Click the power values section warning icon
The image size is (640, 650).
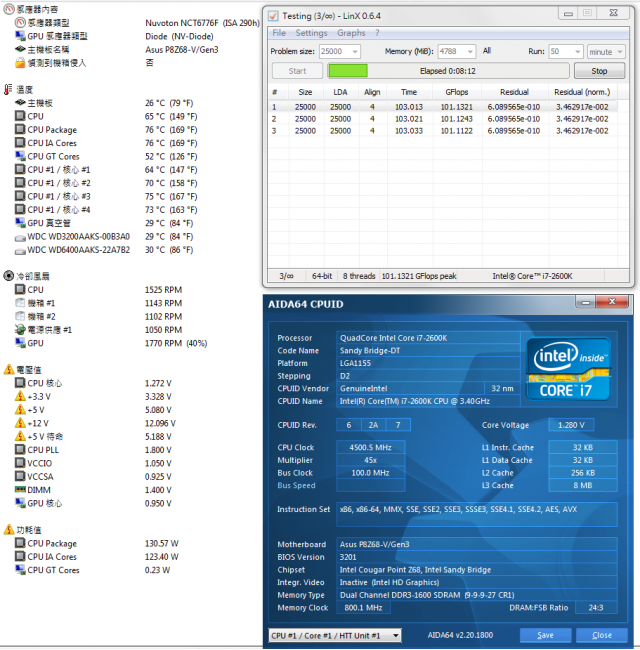pos(9,529)
